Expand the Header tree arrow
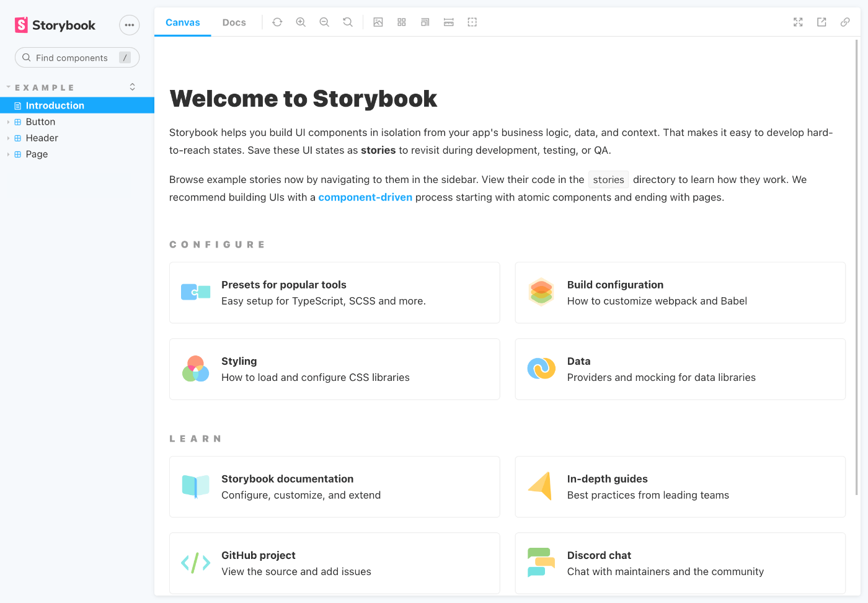This screenshot has width=868, height=603. tap(8, 138)
